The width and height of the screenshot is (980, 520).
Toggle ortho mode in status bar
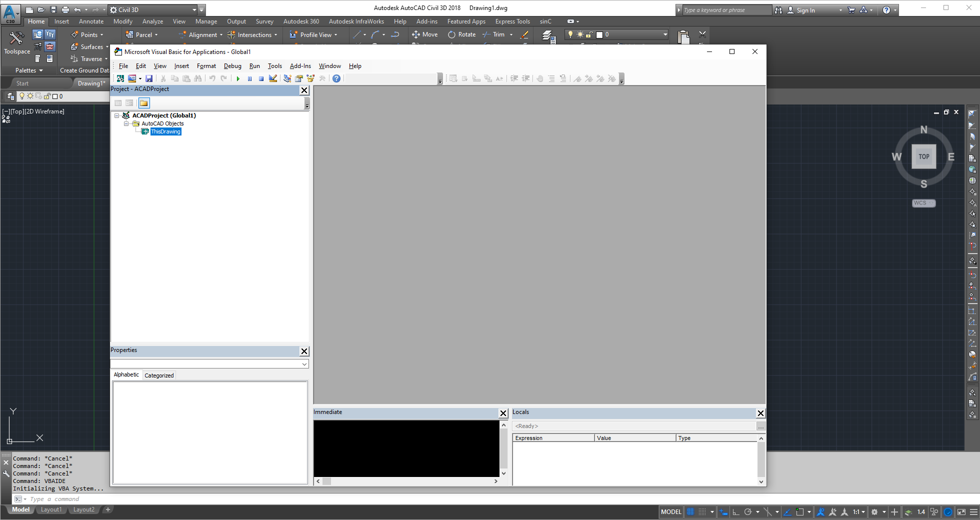tap(735, 511)
